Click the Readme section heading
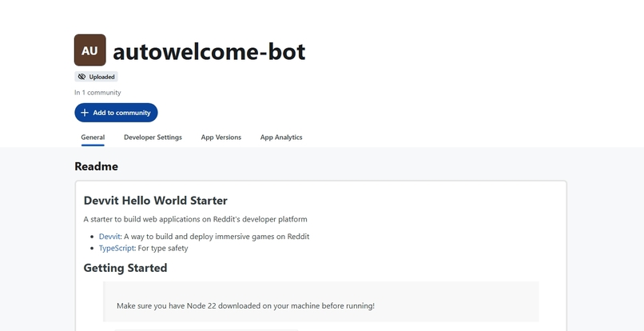The image size is (644, 331). [x=96, y=166]
